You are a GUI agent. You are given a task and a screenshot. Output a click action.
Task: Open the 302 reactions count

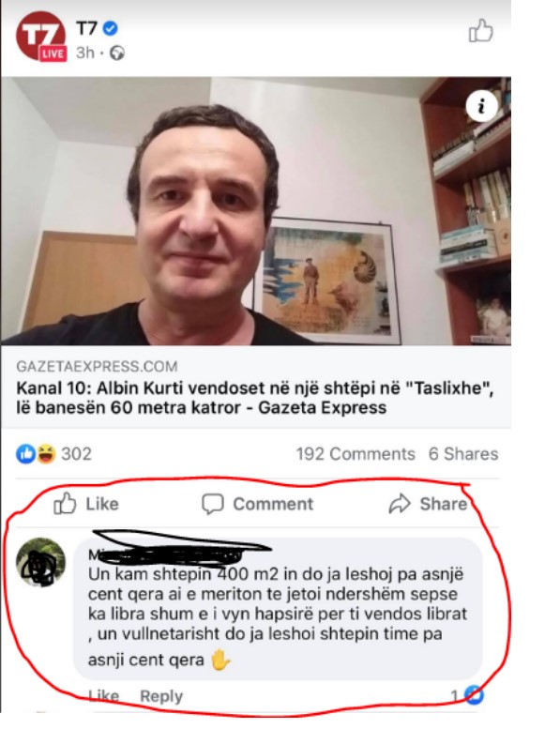76,454
